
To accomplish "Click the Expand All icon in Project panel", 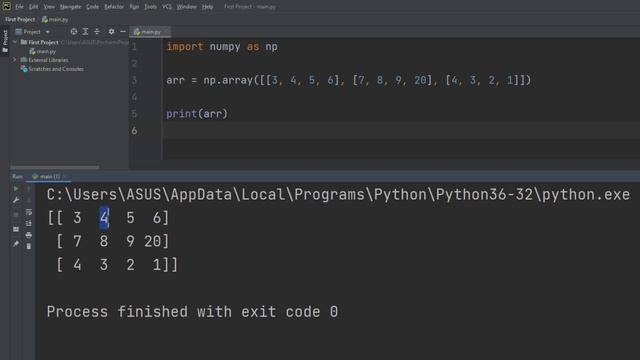I will coord(85,31).
